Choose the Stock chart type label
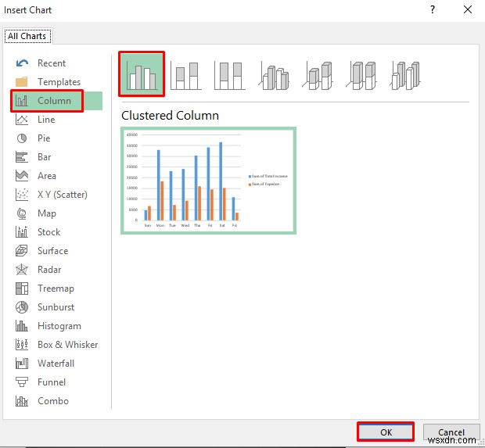Screen dimensions: 485x448 (x=48, y=232)
